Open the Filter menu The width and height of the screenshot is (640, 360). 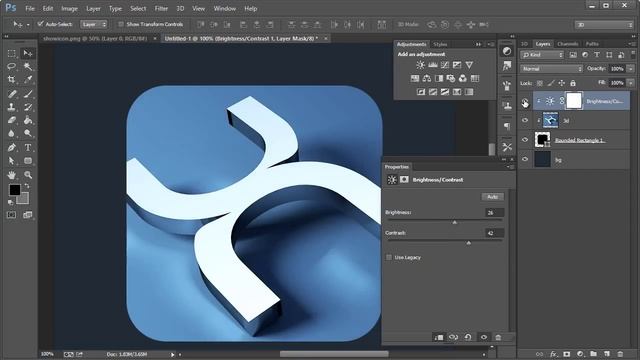pos(161,8)
